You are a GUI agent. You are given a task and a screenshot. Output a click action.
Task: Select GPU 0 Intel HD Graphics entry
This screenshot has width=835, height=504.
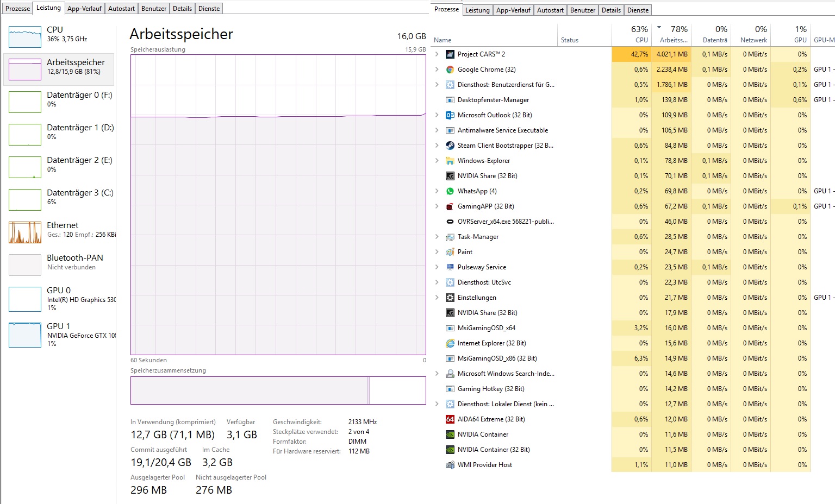click(x=59, y=299)
